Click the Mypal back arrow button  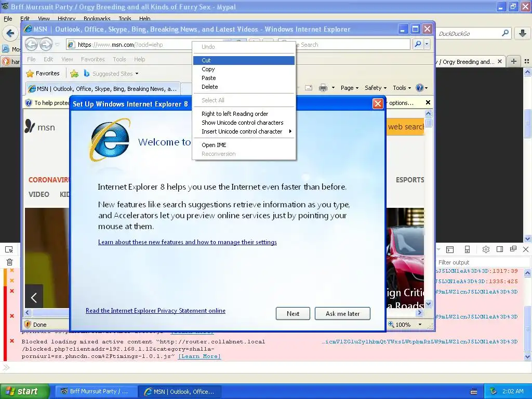pyautogui.click(x=10, y=33)
